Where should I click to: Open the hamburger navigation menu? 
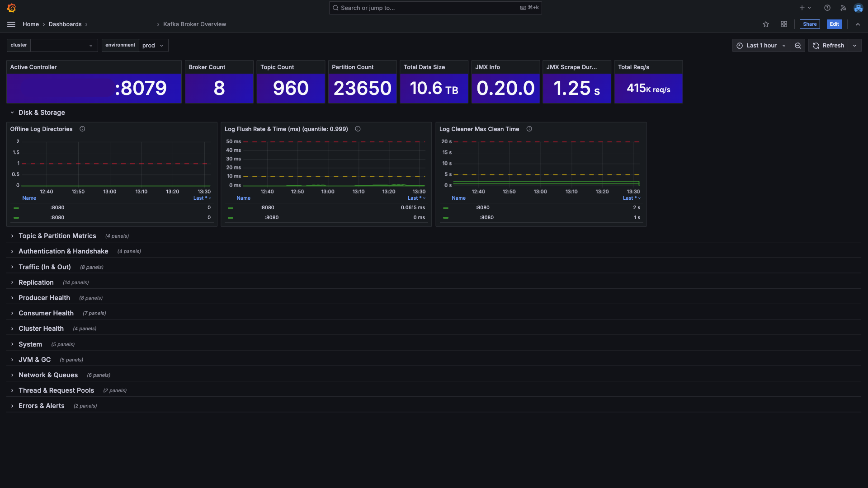pos(11,24)
